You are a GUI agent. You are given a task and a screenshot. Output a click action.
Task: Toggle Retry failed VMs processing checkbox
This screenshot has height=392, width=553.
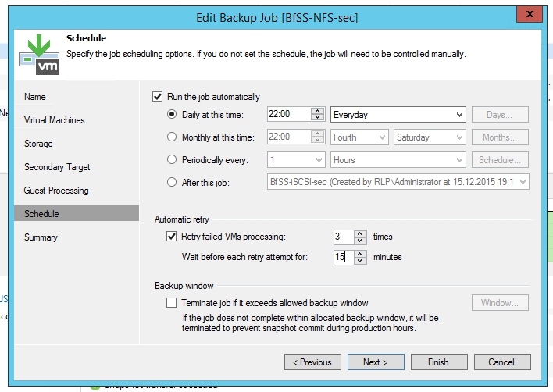click(x=172, y=237)
